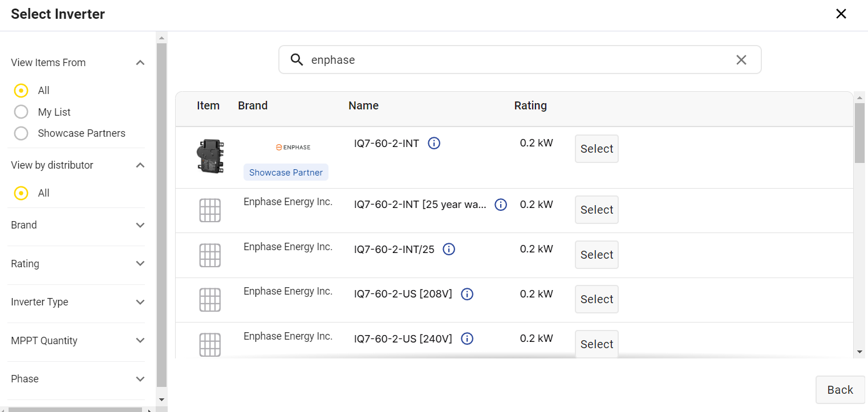Click placeholder grid icon for IQ7-60-2-INT/25

[210, 255]
